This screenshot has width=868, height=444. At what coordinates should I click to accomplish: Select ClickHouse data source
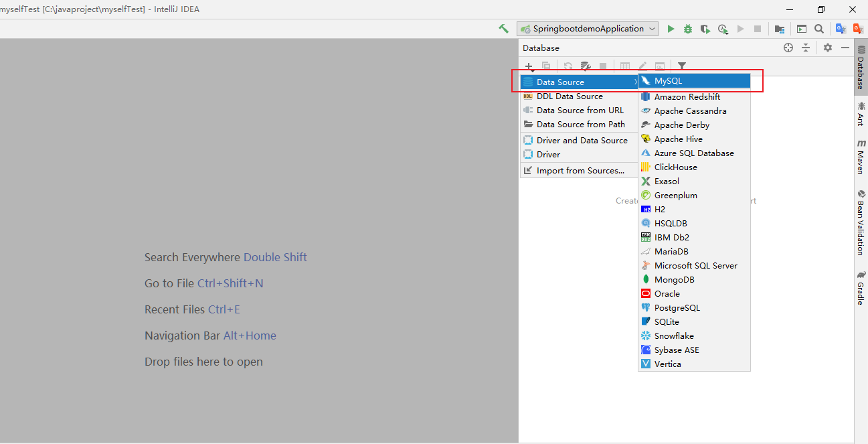click(x=694, y=167)
